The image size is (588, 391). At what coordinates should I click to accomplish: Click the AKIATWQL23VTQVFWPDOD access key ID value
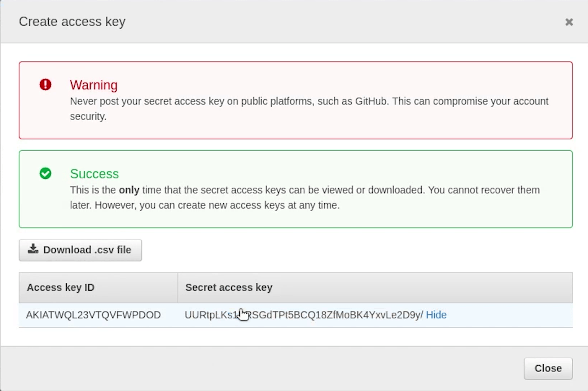pos(93,315)
